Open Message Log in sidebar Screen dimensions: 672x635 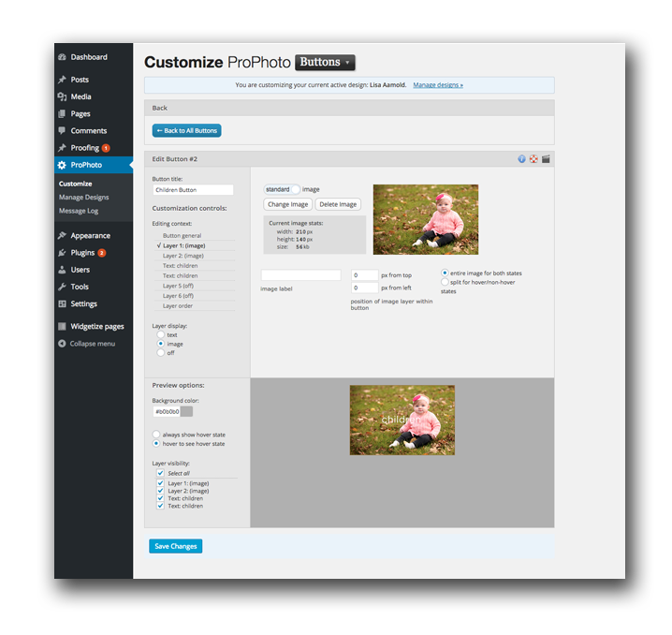click(79, 211)
